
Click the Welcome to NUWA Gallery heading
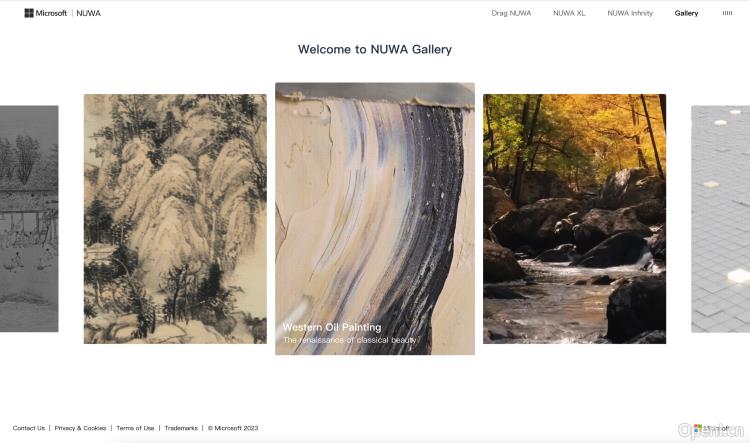tap(375, 49)
